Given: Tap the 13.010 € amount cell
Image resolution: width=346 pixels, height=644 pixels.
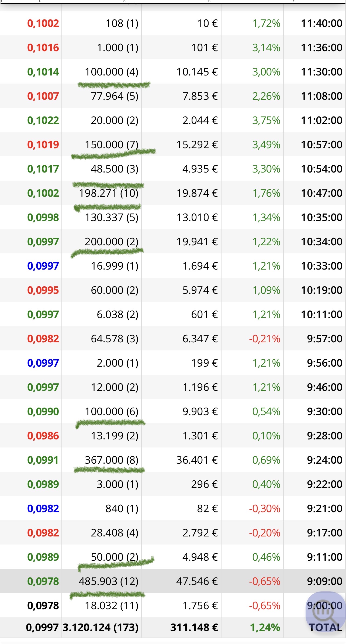Looking at the screenshot, I should click(x=197, y=218).
